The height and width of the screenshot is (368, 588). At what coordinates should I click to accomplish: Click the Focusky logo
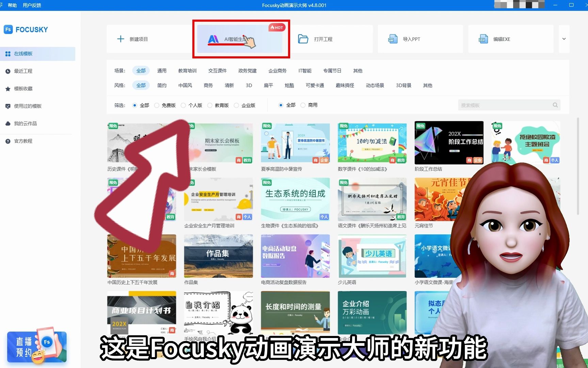[x=26, y=29]
